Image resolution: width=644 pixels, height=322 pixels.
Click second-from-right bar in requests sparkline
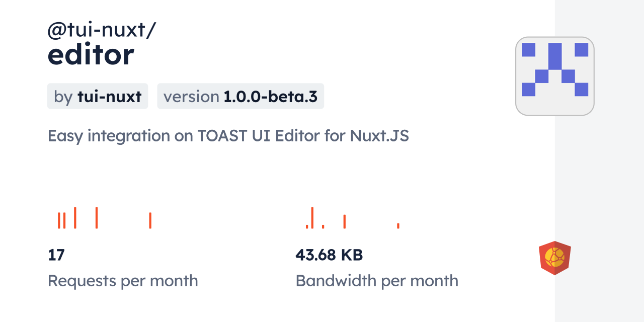(x=96, y=218)
